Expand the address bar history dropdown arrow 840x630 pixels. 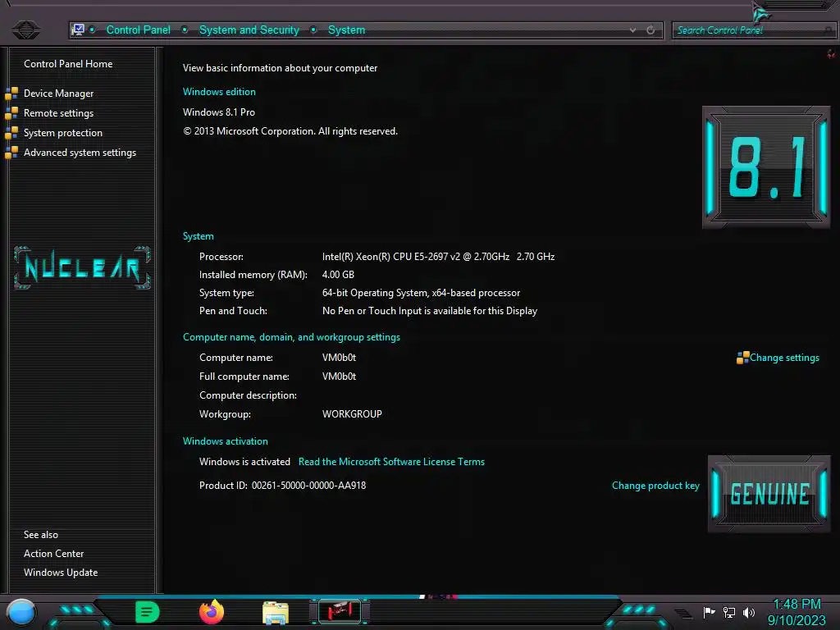coord(632,30)
